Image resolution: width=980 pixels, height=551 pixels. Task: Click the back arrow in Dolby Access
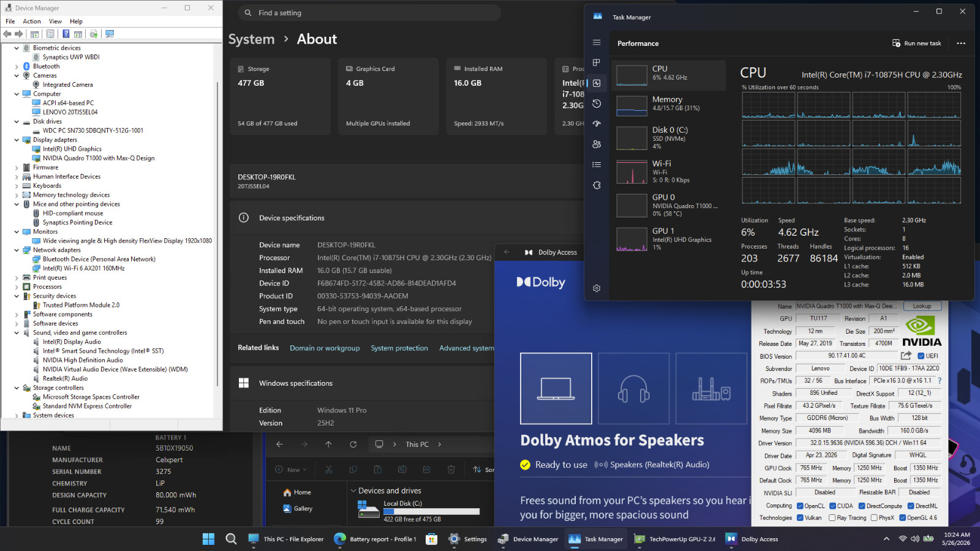click(507, 252)
